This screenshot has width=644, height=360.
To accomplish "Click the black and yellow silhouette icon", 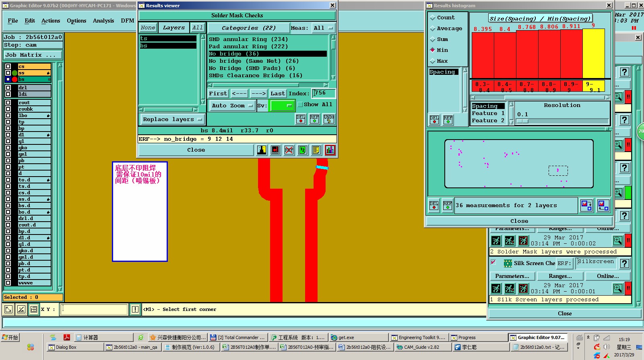I will coord(262,150).
